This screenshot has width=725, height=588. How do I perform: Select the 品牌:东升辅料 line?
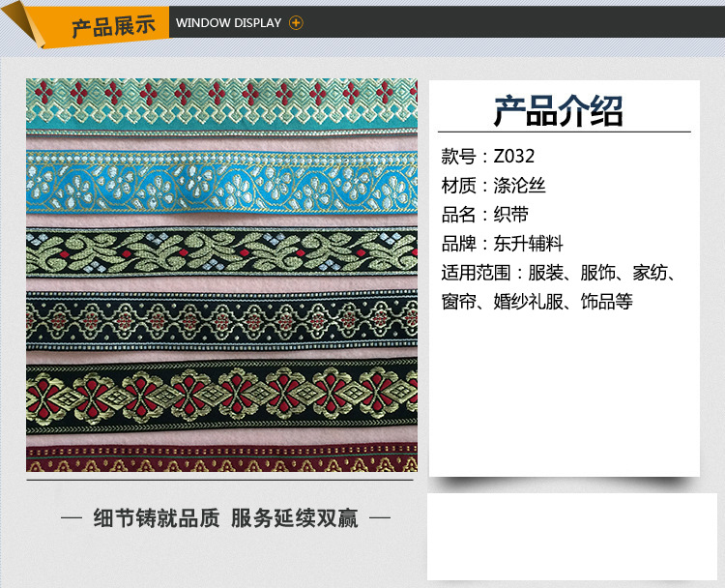pos(502,244)
